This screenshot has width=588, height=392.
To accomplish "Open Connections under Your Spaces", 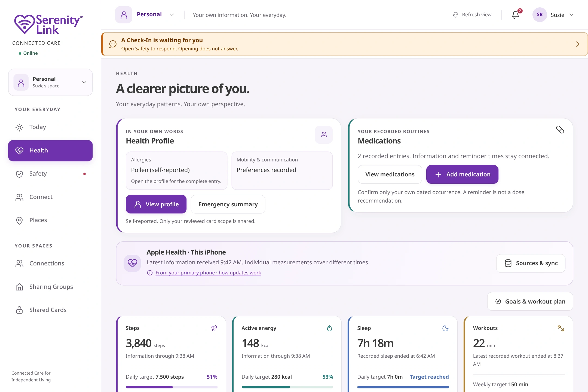I will [50, 264].
